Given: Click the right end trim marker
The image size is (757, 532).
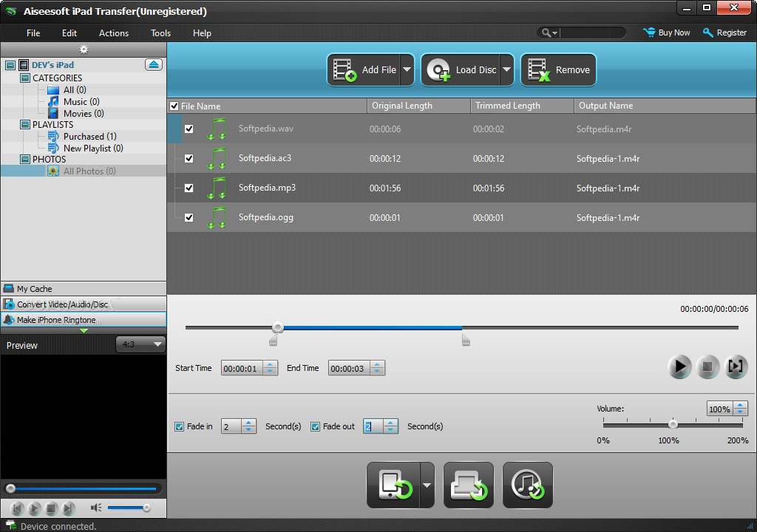Looking at the screenshot, I should (x=466, y=341).
